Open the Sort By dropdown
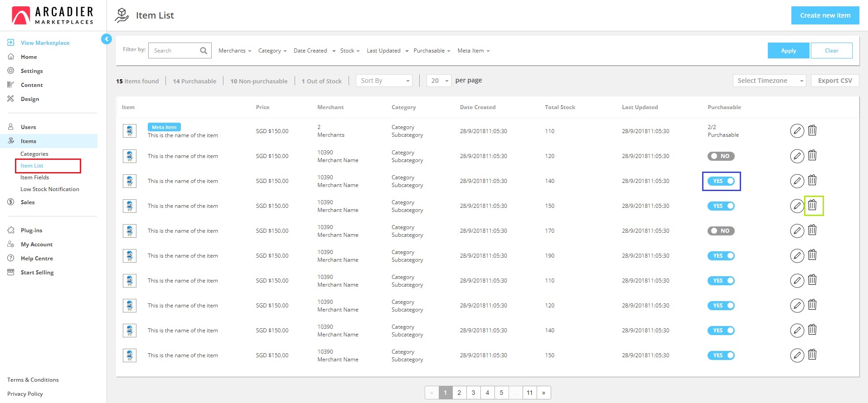 (x=384, y=81)
